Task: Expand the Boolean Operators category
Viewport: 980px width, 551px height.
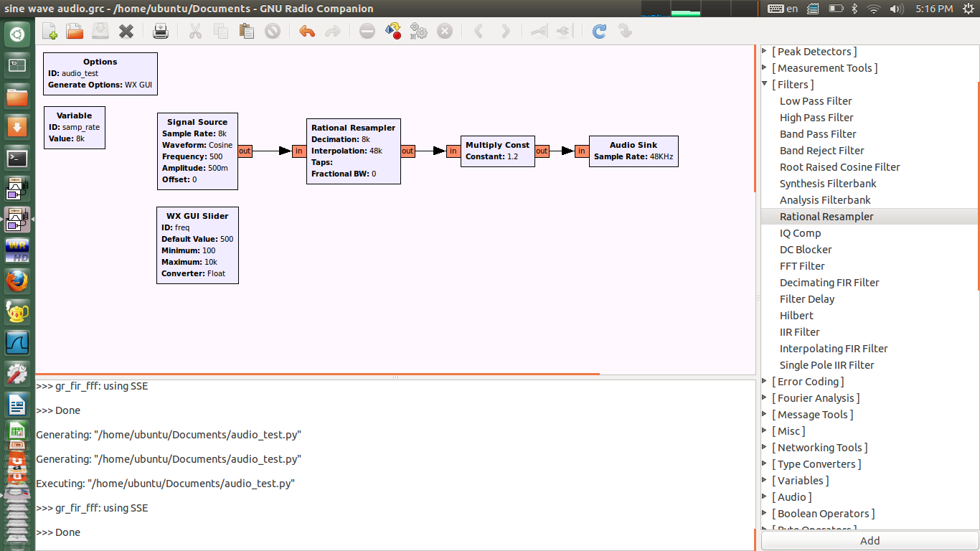Action: tap(765, 513)
